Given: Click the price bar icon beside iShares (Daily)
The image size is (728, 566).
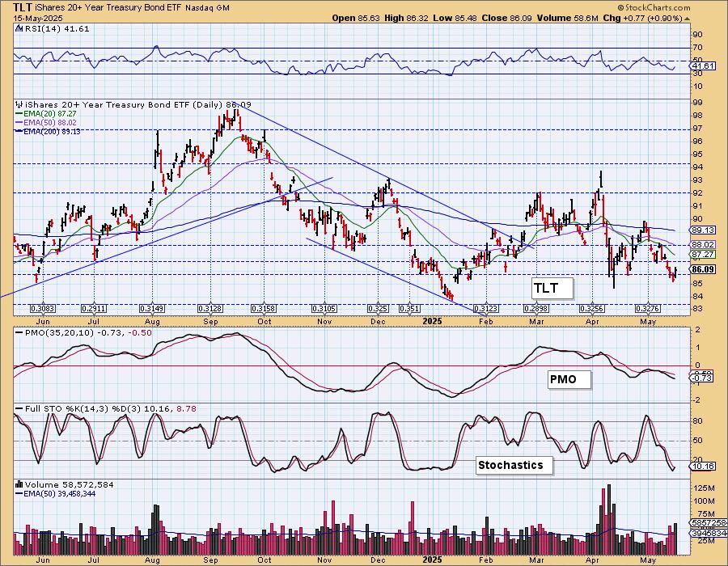Looking at the screenshot, I should 19,105.
